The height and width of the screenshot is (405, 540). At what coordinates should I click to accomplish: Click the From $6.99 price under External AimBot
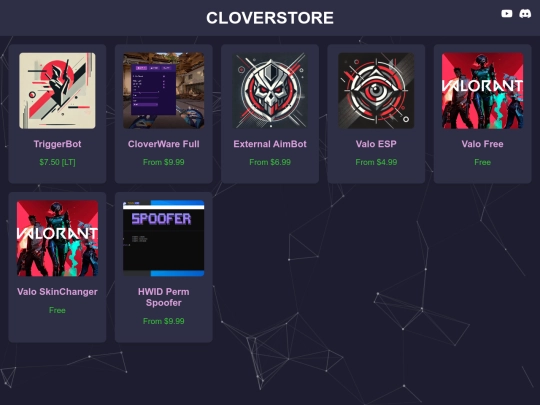pos(270,162)
